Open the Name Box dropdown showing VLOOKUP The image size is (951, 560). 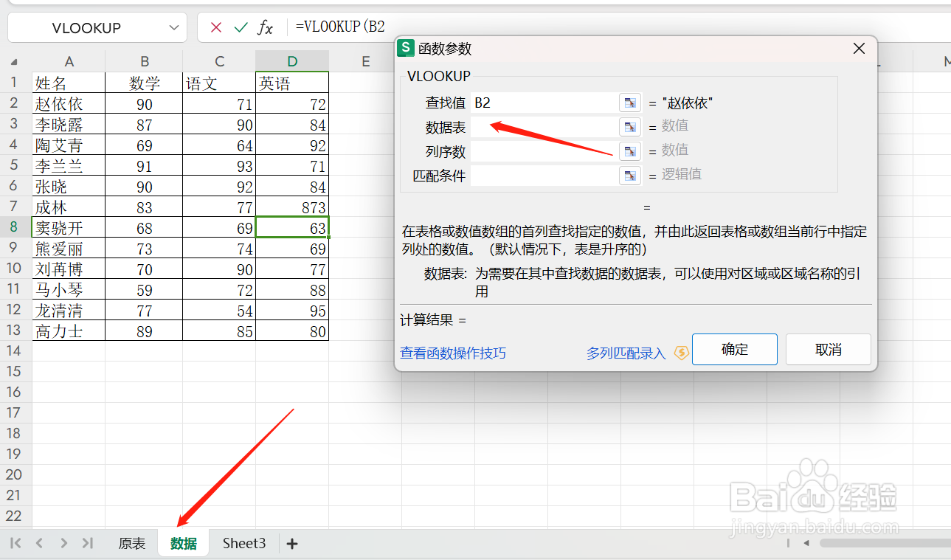[173, 27]
